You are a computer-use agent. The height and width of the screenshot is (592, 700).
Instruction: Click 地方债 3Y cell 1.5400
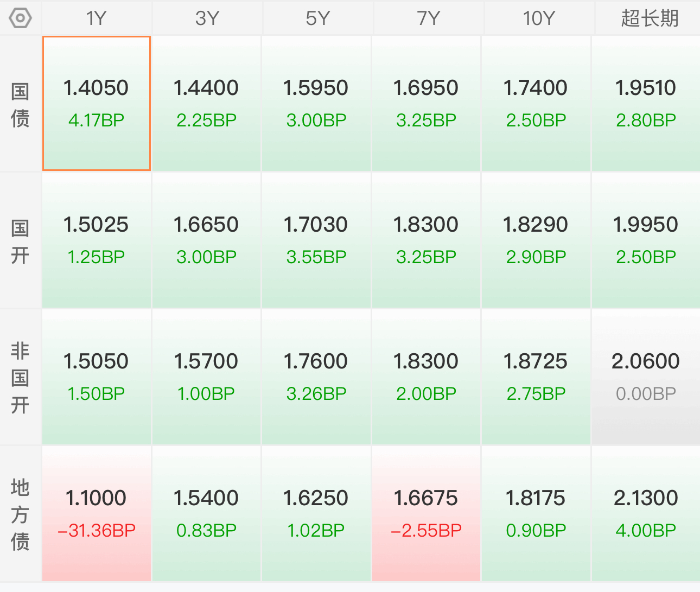click(206, 514)
